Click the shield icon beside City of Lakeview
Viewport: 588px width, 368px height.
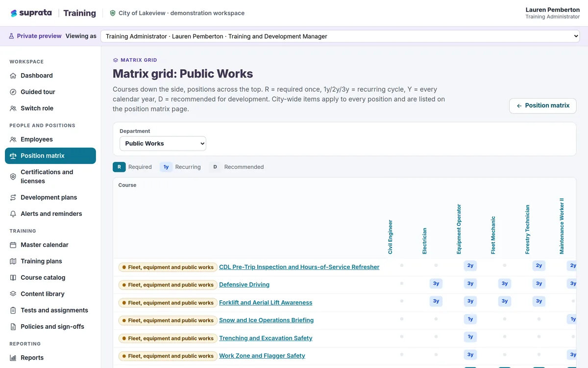(x=113, y=13)
